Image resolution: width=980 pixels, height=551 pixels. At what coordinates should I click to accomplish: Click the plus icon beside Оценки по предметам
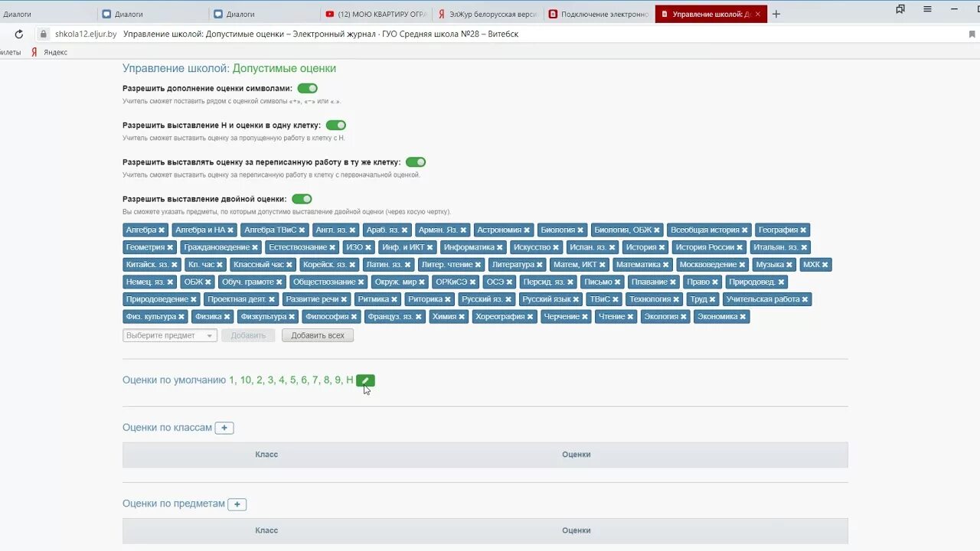(237, 504)
